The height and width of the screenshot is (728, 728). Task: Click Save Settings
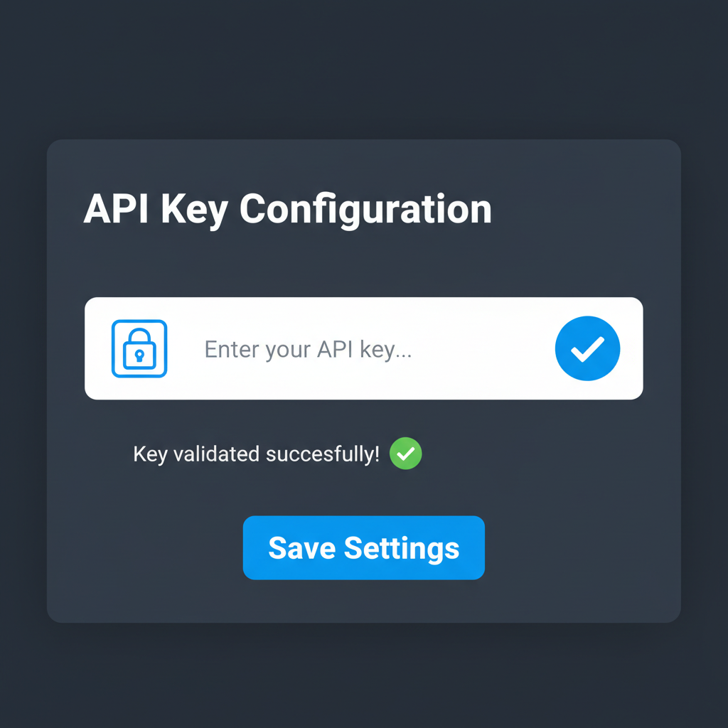pos(363,547)
